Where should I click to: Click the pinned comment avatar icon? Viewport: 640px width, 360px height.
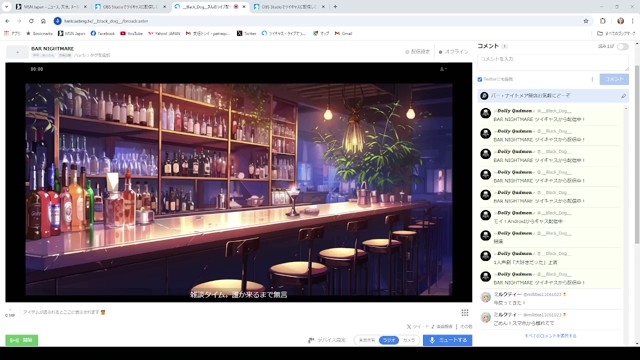(x=484, y=96)
